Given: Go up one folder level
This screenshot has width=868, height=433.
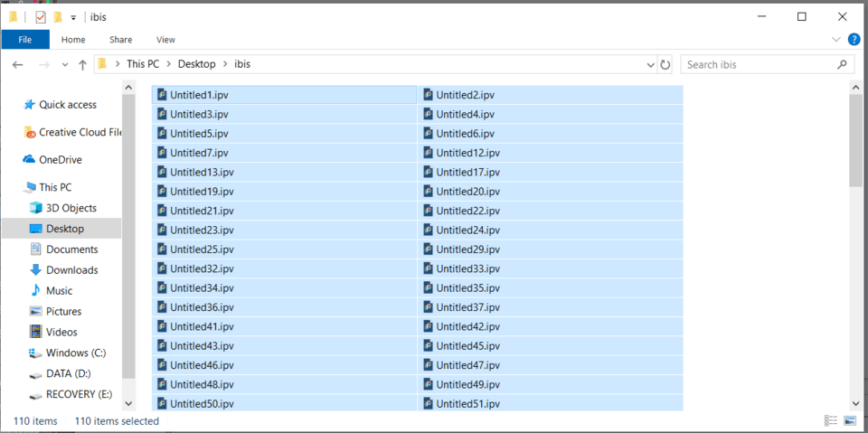Looking at the screenshot, I should (x=82, y=65).
